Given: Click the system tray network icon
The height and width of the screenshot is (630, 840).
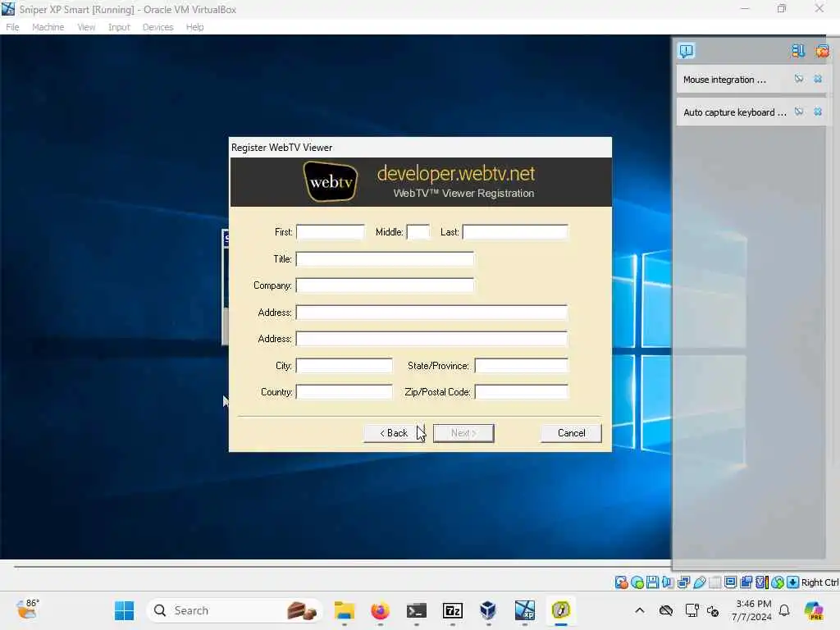Looking at the screenshot, I should (692, 610).
